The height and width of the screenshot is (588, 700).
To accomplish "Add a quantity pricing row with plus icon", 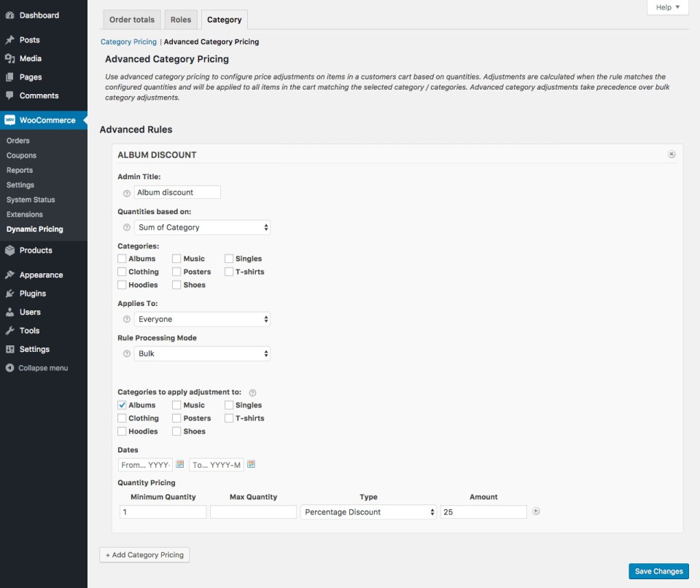I will pyautogui.click(x=536, y=511).
